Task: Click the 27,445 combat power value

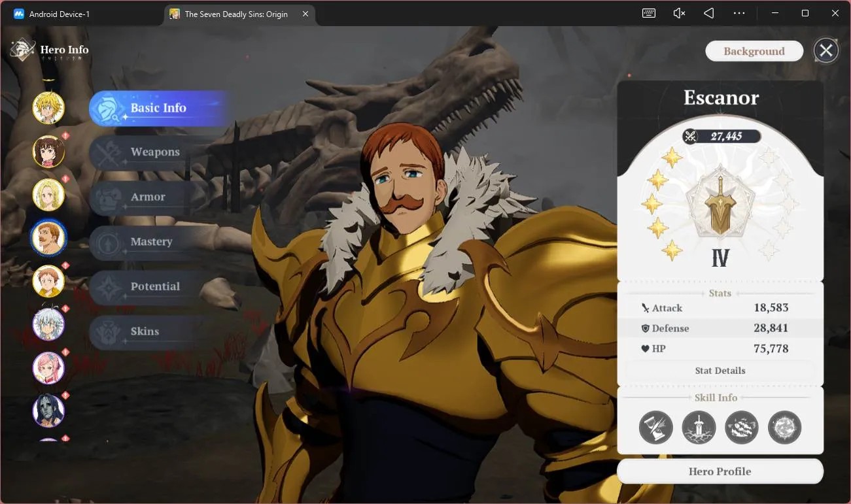Action: pos(726,137)
